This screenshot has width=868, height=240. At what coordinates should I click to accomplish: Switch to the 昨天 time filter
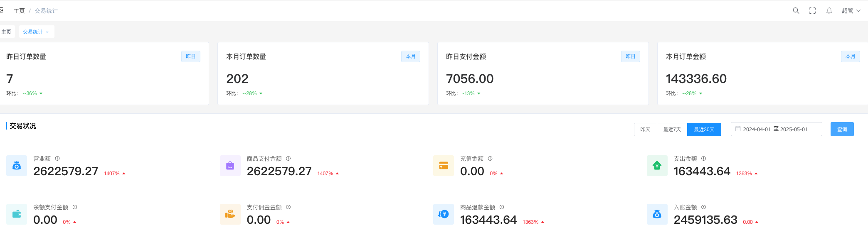point(645,129)
